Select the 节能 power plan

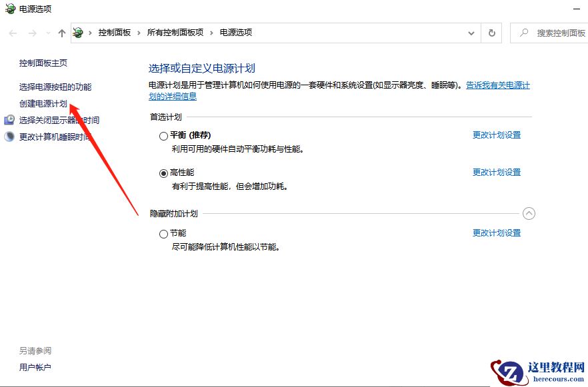click(x=163, y=234)
